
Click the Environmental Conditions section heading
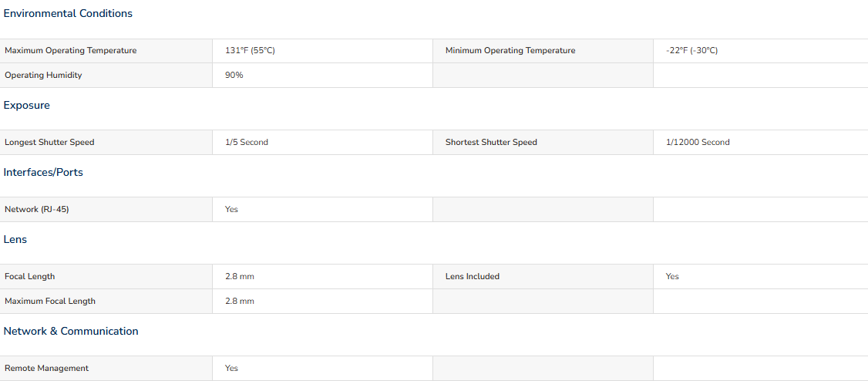(68, 14)
